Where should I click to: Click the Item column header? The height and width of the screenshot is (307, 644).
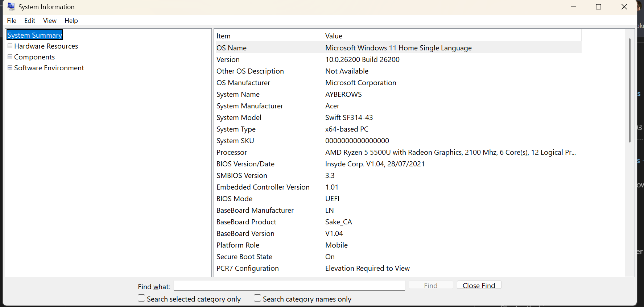(269, 36)
